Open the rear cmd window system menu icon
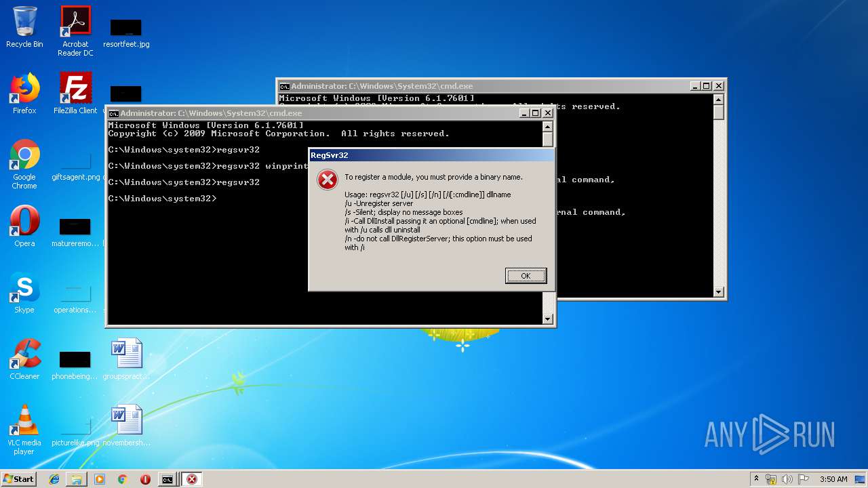Image resolution: width=868 pixels, height=488 pixels. tap(285, 86)
